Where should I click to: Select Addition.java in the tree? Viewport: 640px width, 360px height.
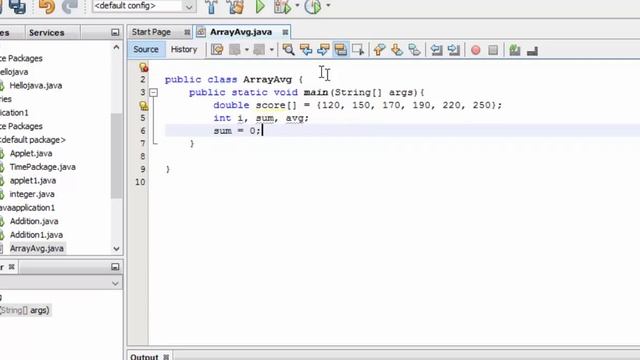click(34, 221)
